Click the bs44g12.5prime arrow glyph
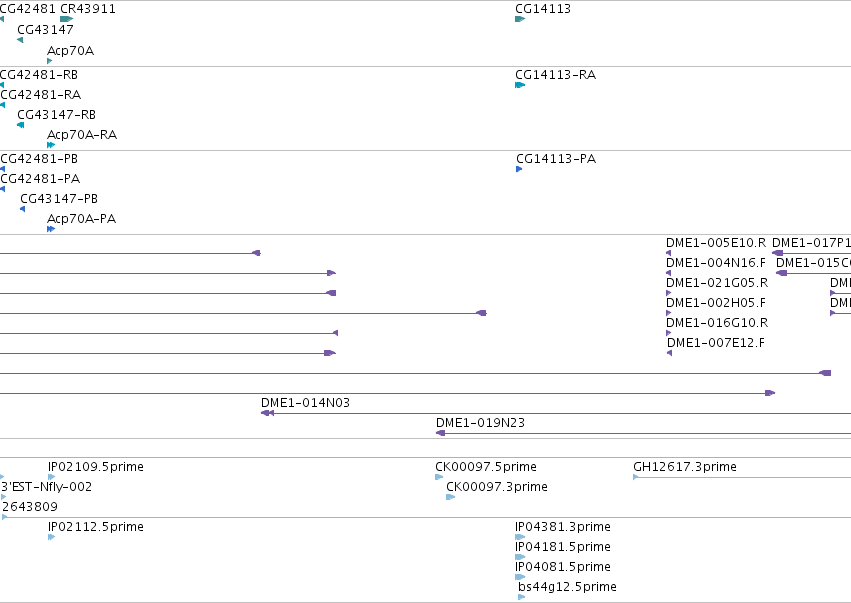 (x=522, y=597)
